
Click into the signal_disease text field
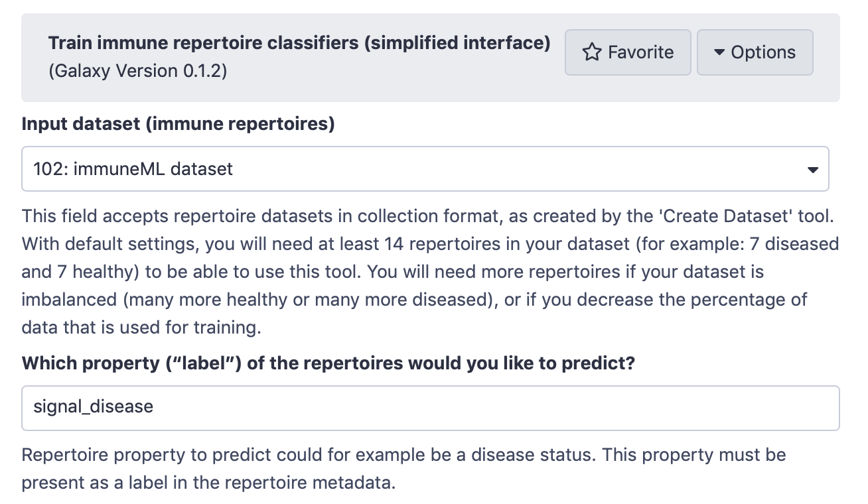pyautogui.click(x=430, y=408)
